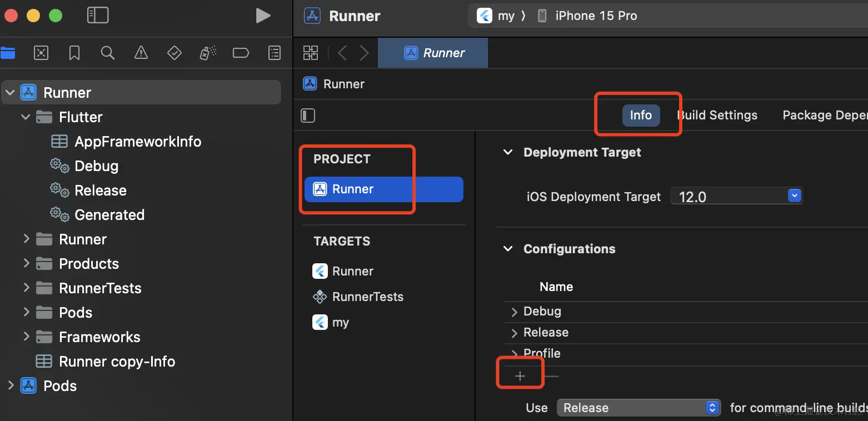Open the Debug navigator spray icon
Viewport: 868px width, 421px height.
(x=208, y=53)
